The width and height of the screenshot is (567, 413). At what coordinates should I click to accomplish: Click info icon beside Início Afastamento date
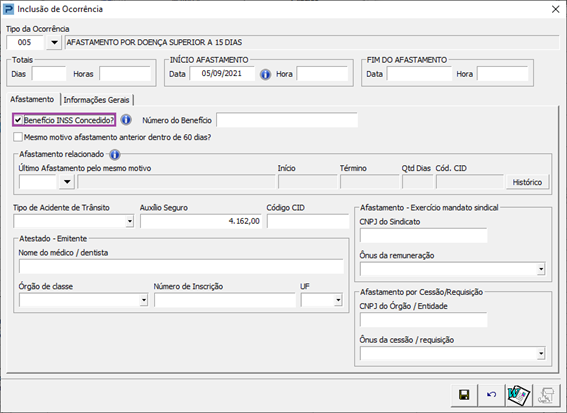pos(265,74)
